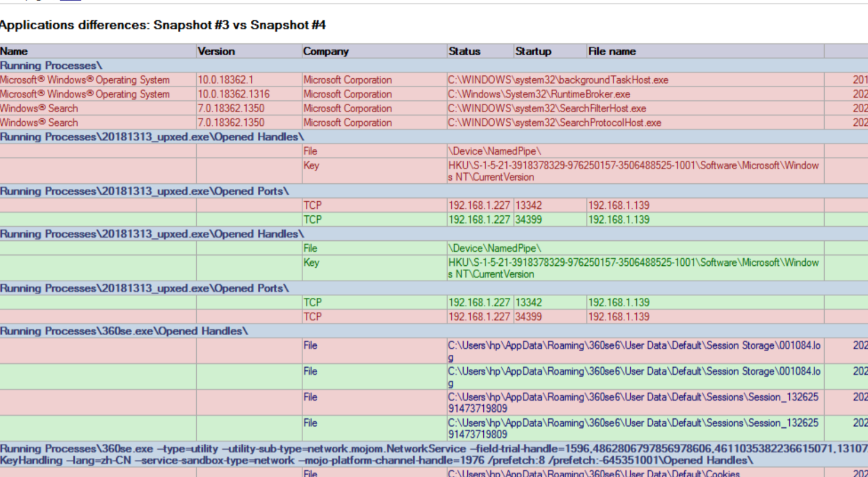This screenshot has height=477, width=868.
Task: Click port 13342 in the green TCP row
Action: (528, 303)
